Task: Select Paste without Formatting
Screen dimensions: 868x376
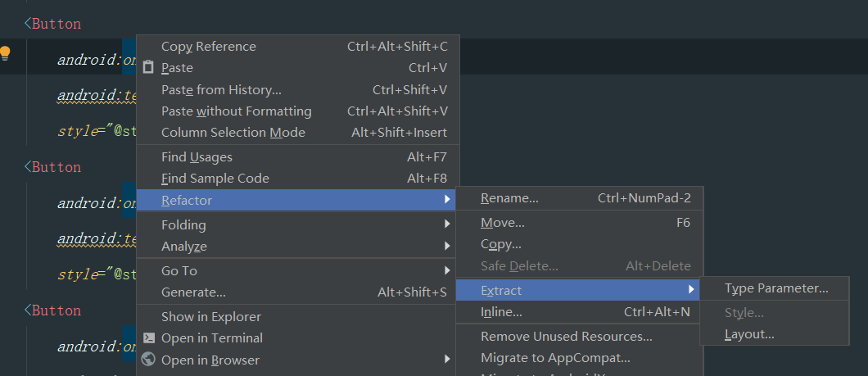Action: [236, 111]
